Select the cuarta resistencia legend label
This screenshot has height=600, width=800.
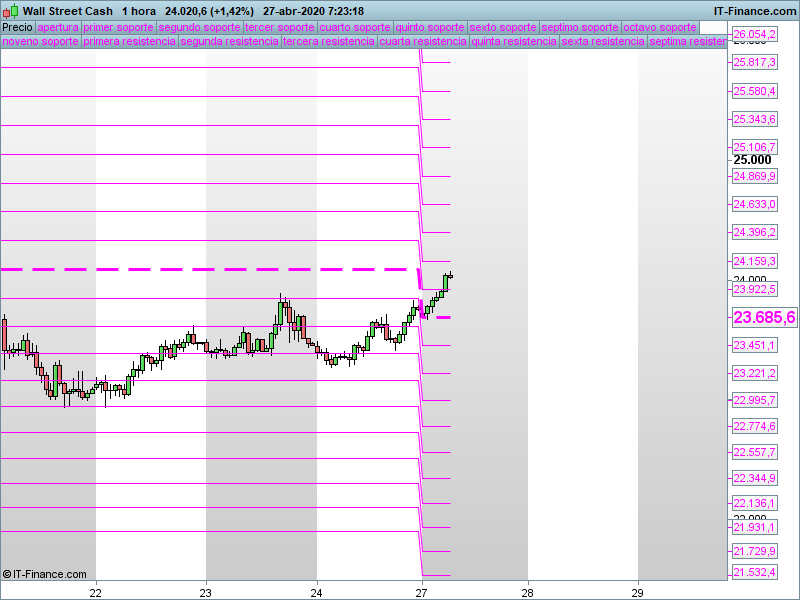tap(423, 41)
